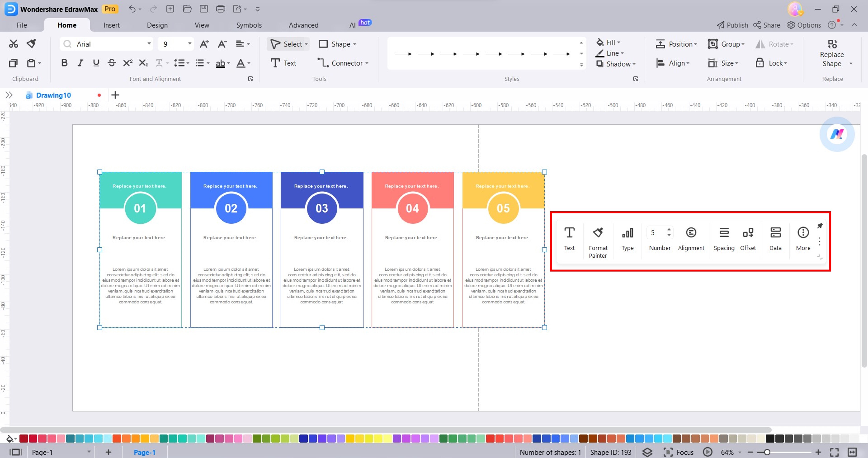Click the Strikethrough text icon
Screen dimensions: 868x458
[112, 63]
